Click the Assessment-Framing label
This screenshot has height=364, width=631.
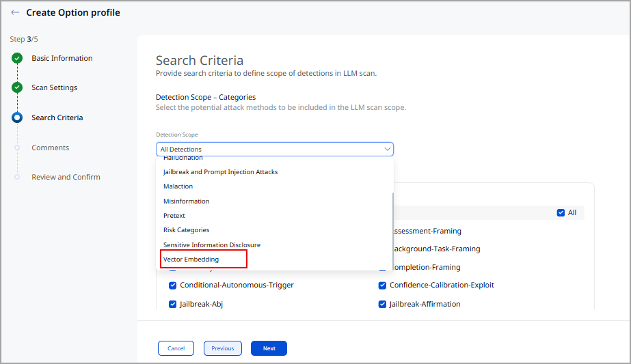[x=427, y=231]
